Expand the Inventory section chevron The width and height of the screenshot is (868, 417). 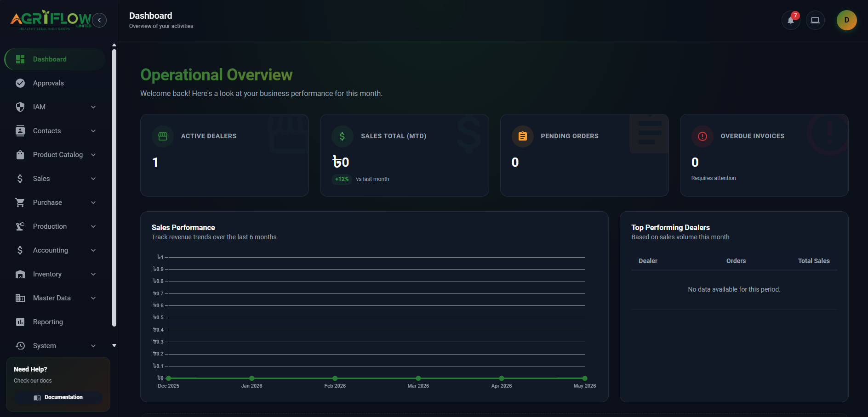tap(93, 274)
